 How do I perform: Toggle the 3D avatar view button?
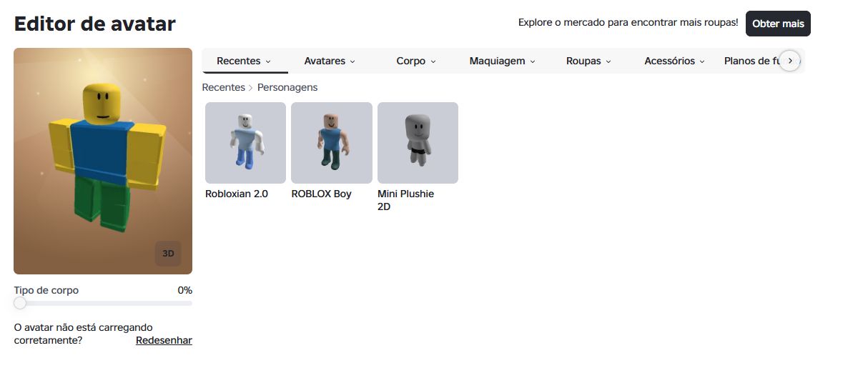(168, 254)
